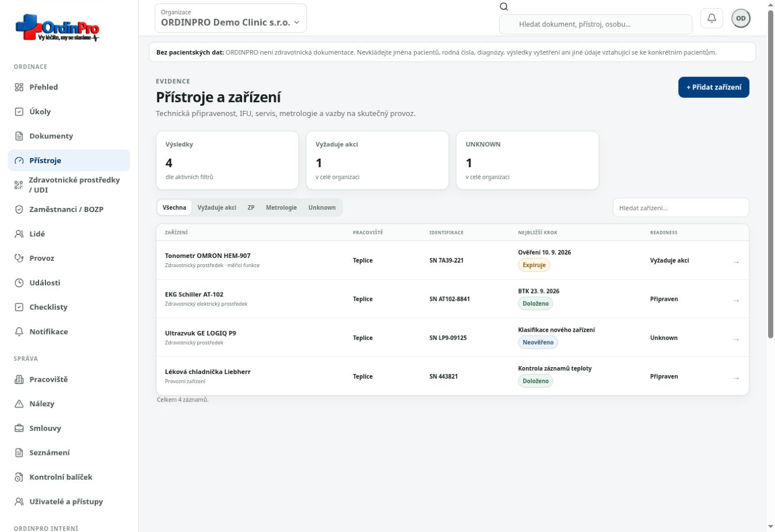
Task: Open notifications bell in top bar
Action: 712,18
